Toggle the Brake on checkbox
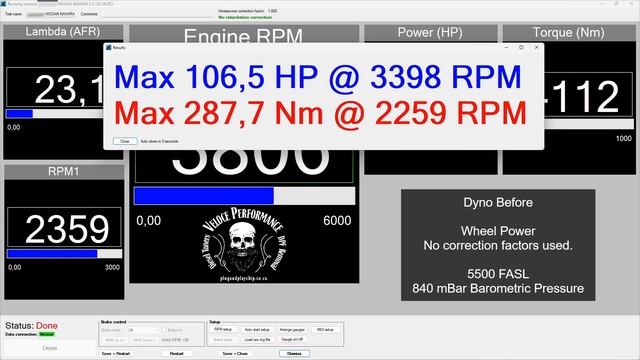The width and height of the screenshot is (640, 360). pos(164,330)
